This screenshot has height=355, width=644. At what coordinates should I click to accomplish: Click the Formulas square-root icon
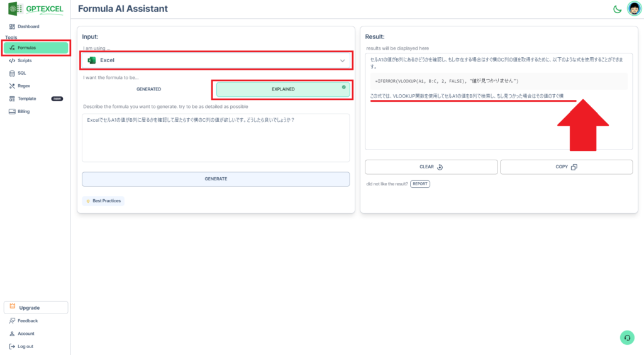tap(12, 48)
